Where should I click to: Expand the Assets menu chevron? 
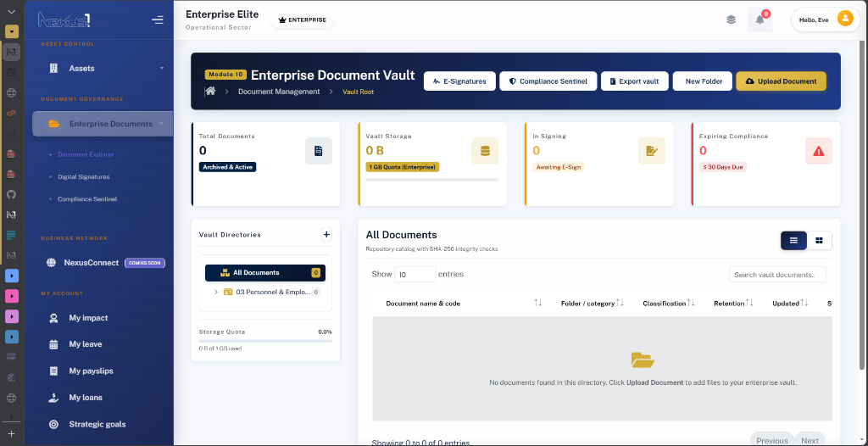pyautogui.click(x=162, y=68)
